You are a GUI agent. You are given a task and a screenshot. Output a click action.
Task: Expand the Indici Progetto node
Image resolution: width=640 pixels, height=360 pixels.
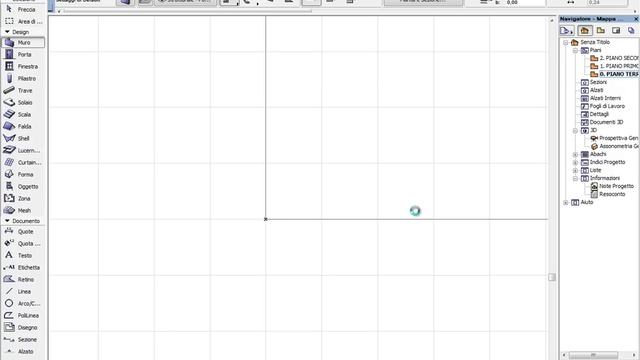click(x=576, y=162)
